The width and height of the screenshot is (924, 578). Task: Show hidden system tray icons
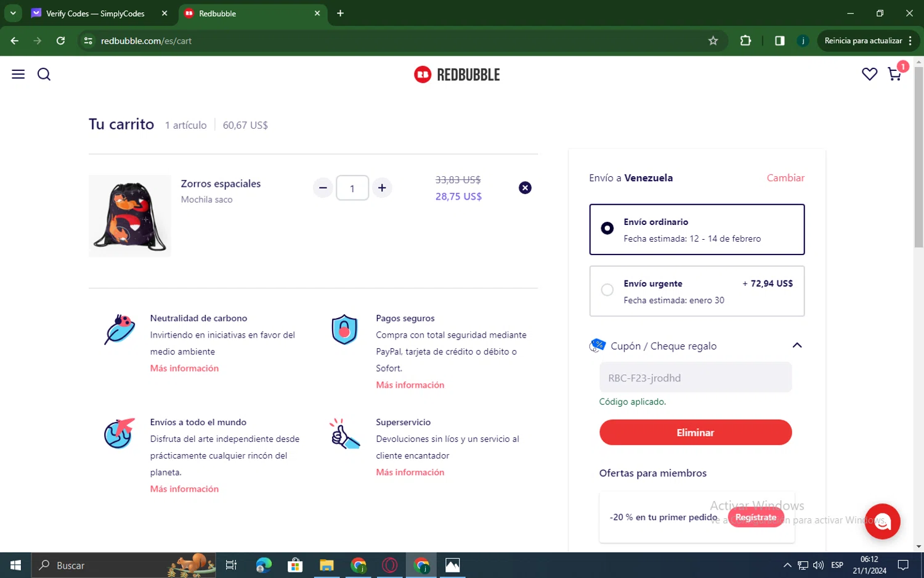(x=787, y=565)
